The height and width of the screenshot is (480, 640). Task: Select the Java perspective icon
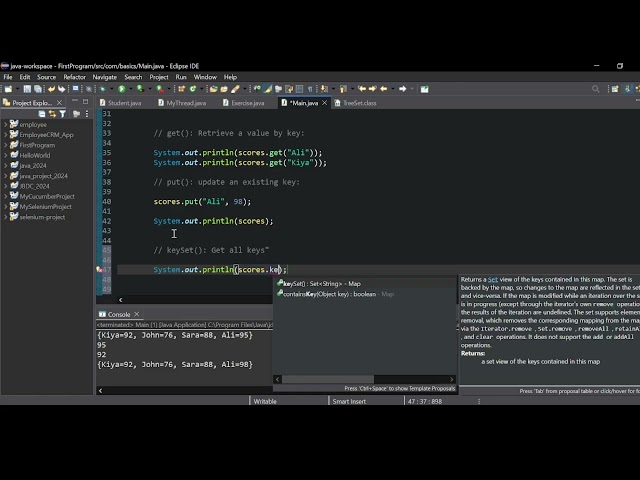click(x=627, y=89)
